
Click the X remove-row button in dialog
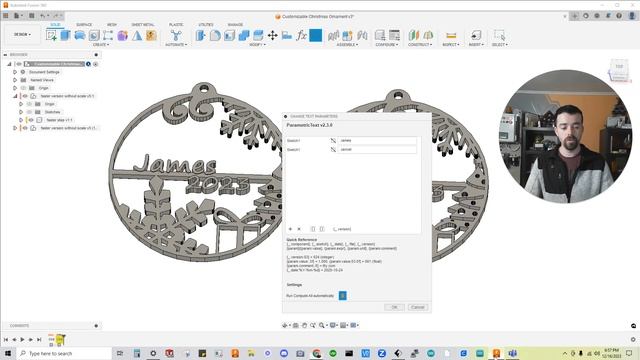[x=299, y=229]
